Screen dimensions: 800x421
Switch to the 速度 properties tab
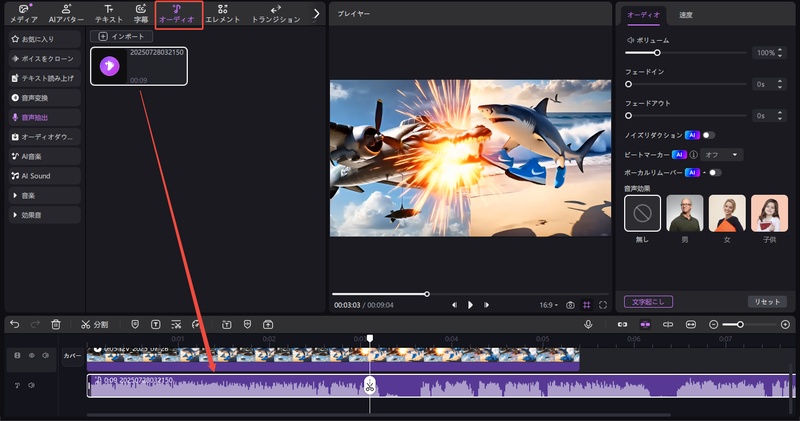point(686,15)
